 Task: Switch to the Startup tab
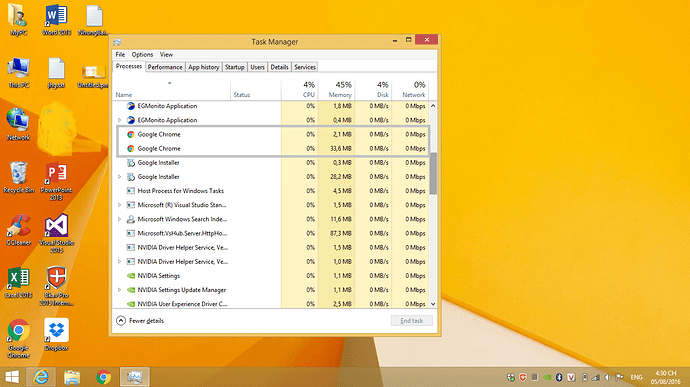point(235,67)
